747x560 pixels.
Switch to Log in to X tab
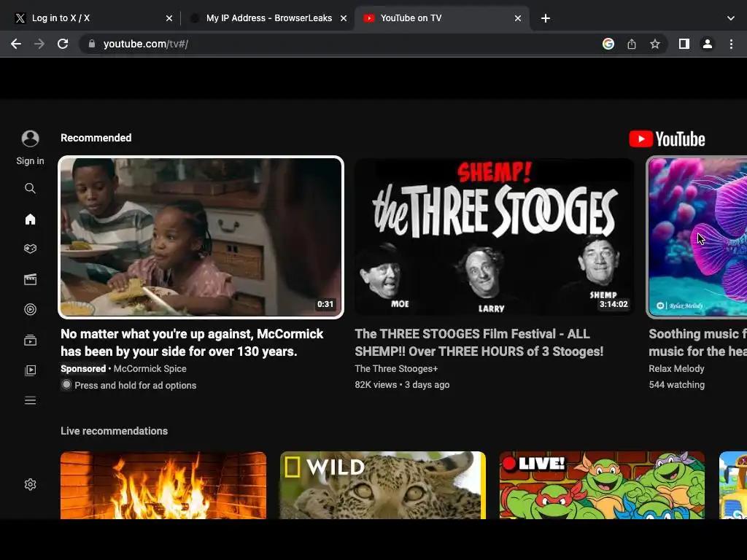tap(93, 18)
